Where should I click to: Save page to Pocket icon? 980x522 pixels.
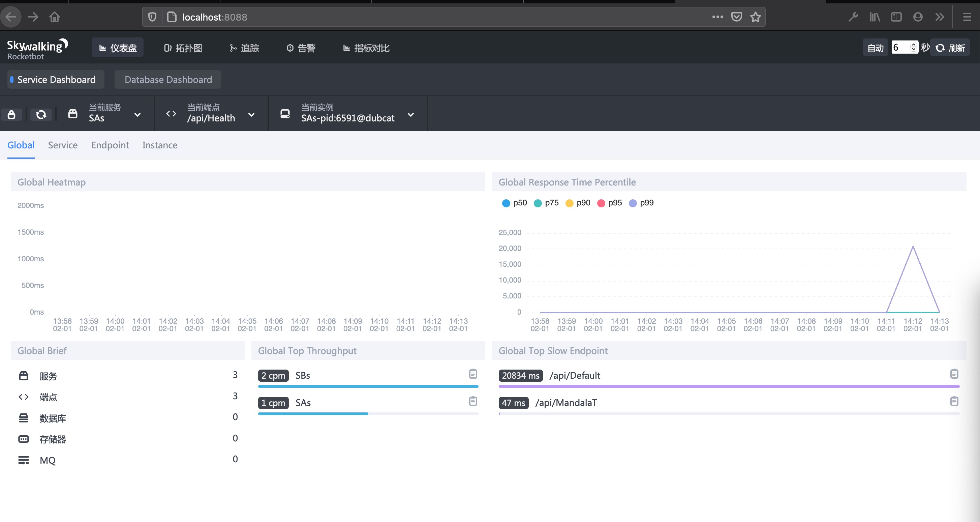(x=737, y=17)
